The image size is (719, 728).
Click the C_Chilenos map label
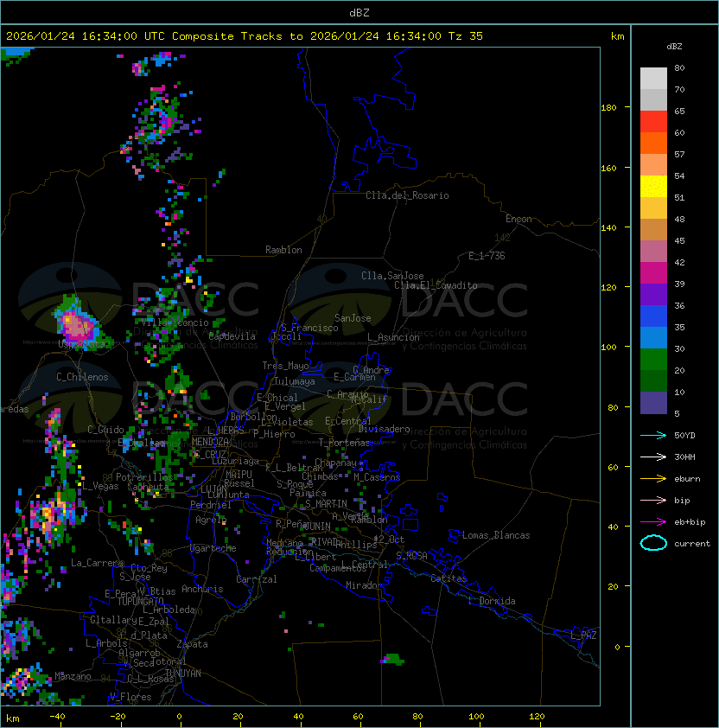coord(82,377)
